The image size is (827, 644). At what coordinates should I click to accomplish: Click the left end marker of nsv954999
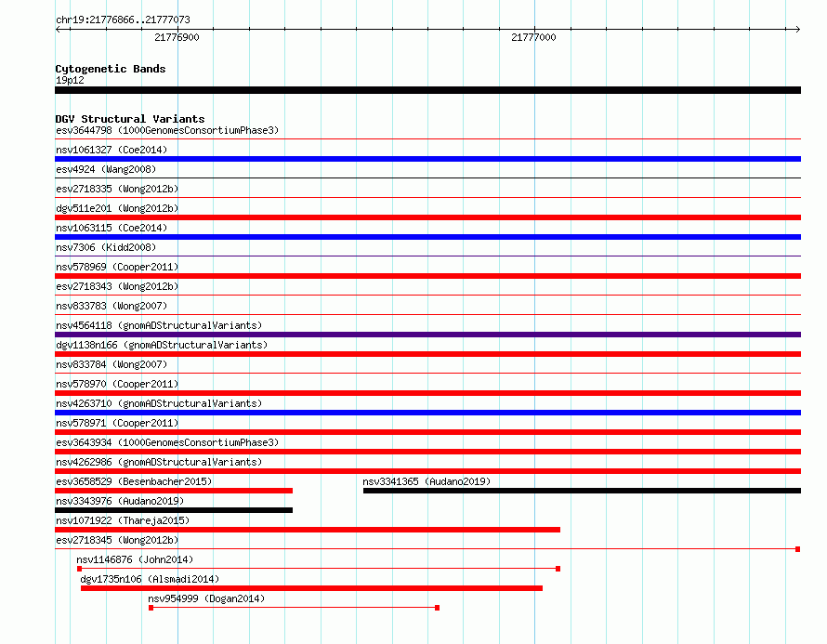pyautogui.click(x=151, y=608)
